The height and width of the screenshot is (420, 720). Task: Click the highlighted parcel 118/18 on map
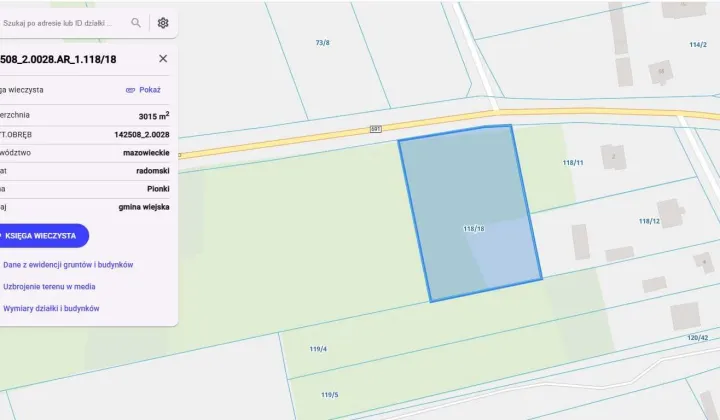click(470, 212)
